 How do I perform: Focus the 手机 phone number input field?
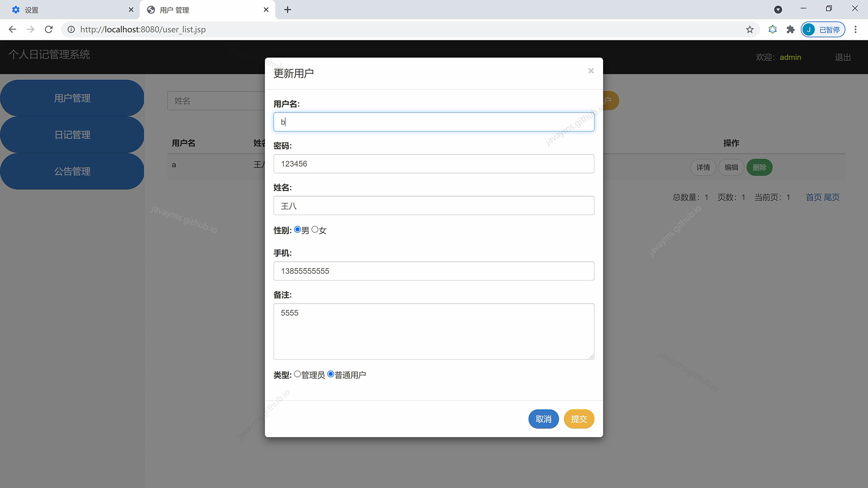pos(434,271)
